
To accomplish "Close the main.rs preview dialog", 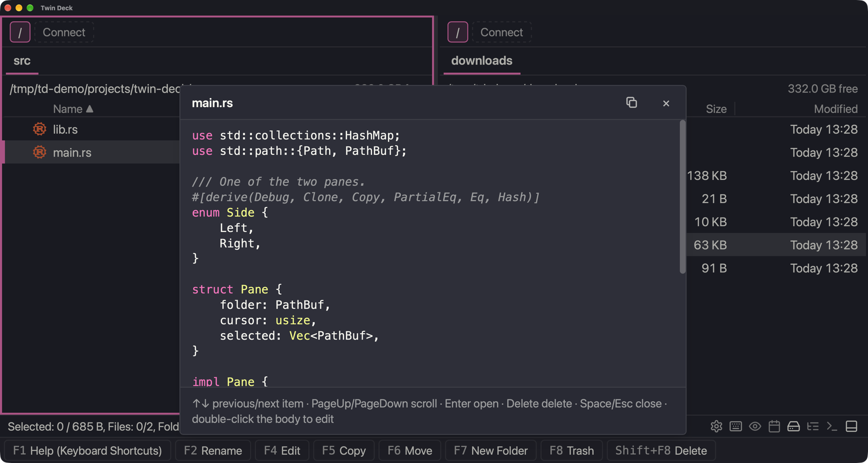I will (x=666, y=103).
